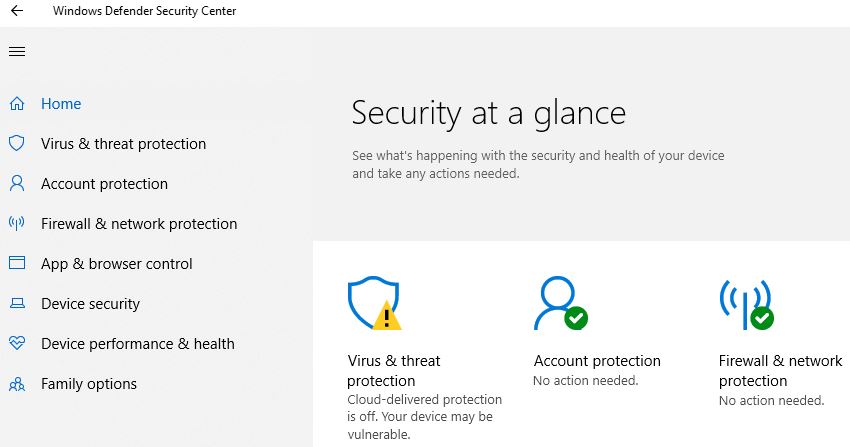Click the Firewall antenna icon in sidebar
This screenshot has width=850, height=447.
click(x=17, y=223)
